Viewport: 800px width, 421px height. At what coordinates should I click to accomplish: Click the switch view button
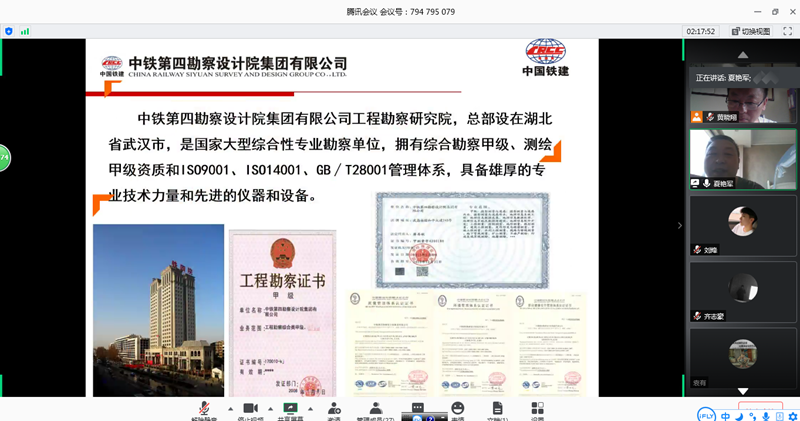tap(751, 31)
